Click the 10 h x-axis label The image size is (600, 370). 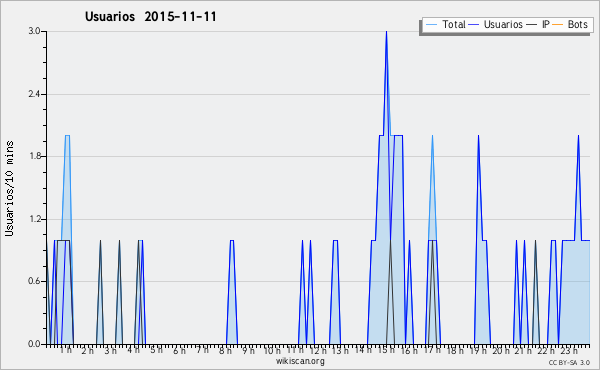click(x=272, y=350)
